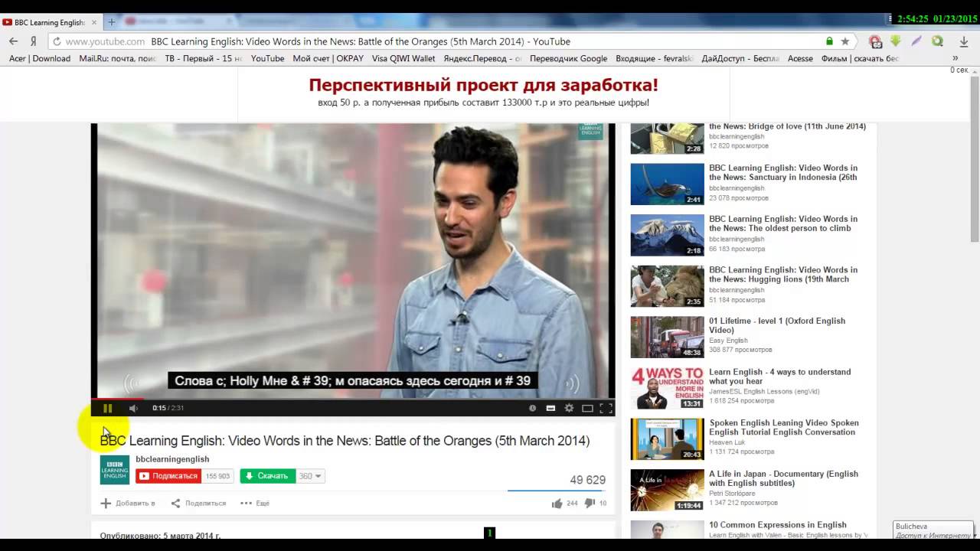Screen dimensions: 980x551
Task: Open the Hugging lions video title
Action: pyautogui.click(x=783, y=274)
